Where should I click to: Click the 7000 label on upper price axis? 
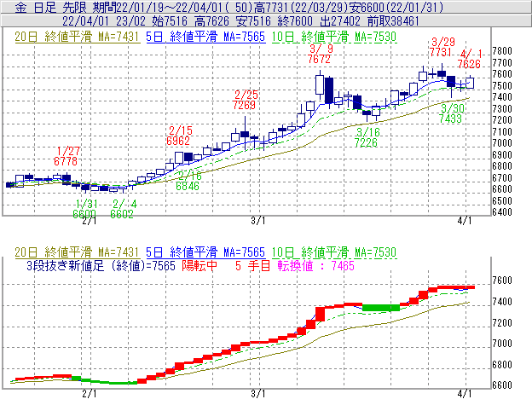502,143
